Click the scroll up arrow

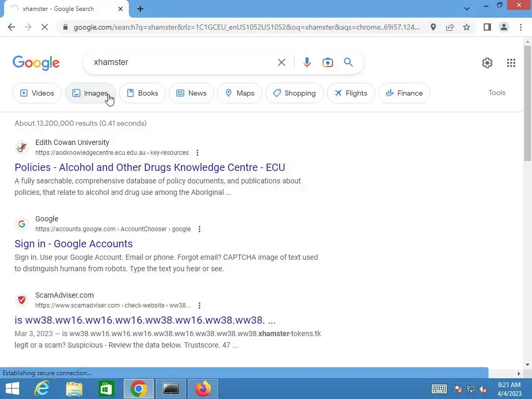[527, 42]
